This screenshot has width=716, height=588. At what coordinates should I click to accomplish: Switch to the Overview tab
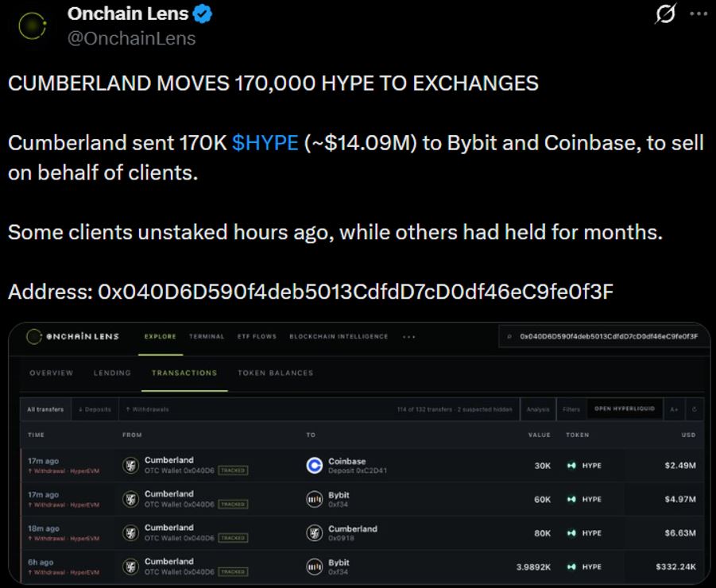pos(51,373)
